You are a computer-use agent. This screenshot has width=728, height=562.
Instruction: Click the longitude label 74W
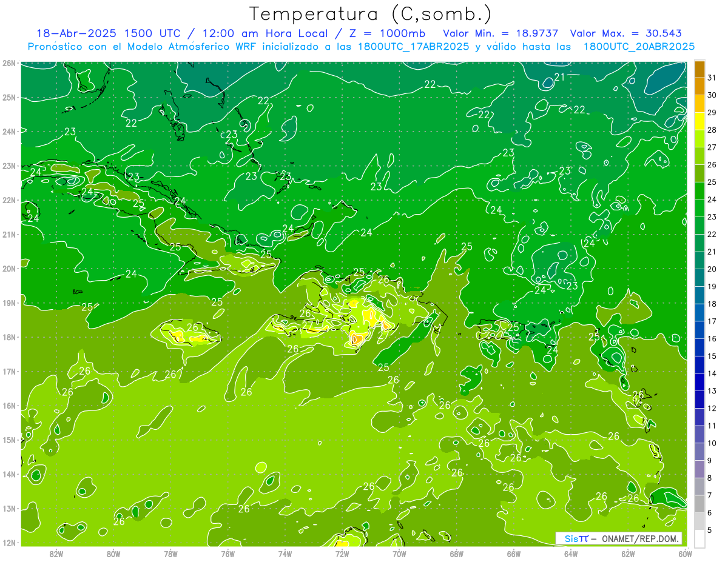[285, 553]
